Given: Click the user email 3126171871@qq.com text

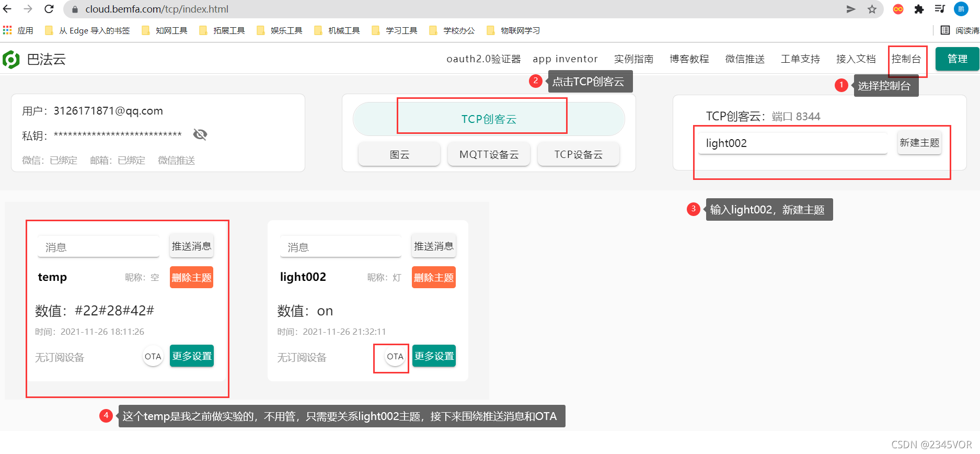Looking at the screenshot, I should [x=108, y=111].
